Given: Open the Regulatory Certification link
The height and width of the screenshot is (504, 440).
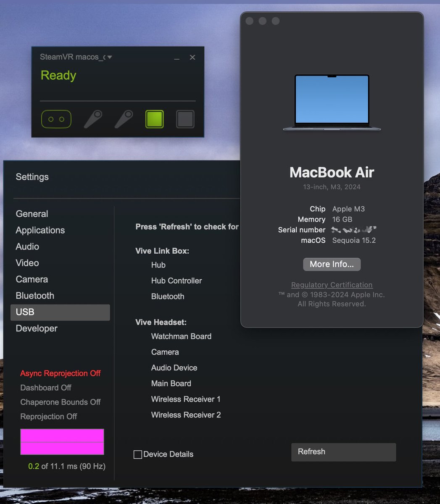Looking at the screenshot, I should point(332,285).
